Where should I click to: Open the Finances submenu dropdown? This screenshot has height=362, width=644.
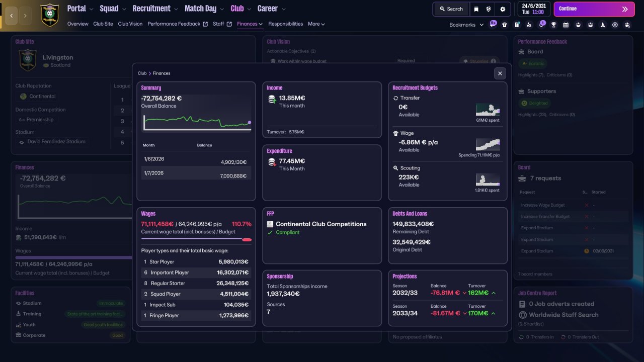tap(250, 24)
